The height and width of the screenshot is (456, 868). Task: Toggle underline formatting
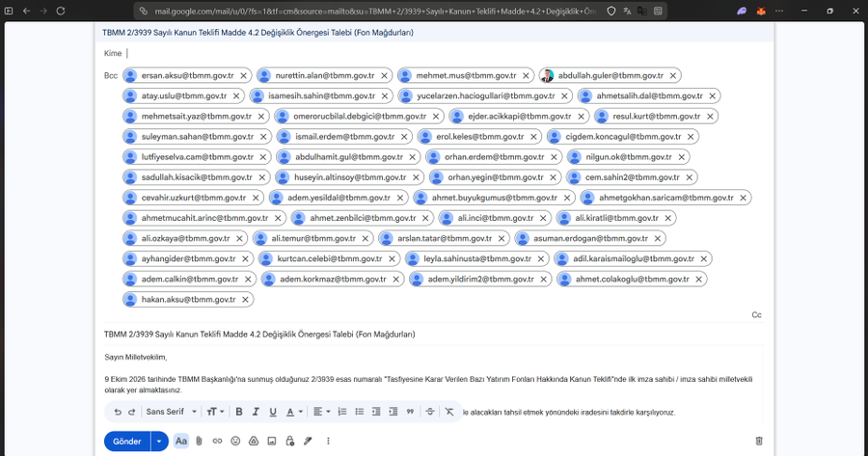coord(273,412)
